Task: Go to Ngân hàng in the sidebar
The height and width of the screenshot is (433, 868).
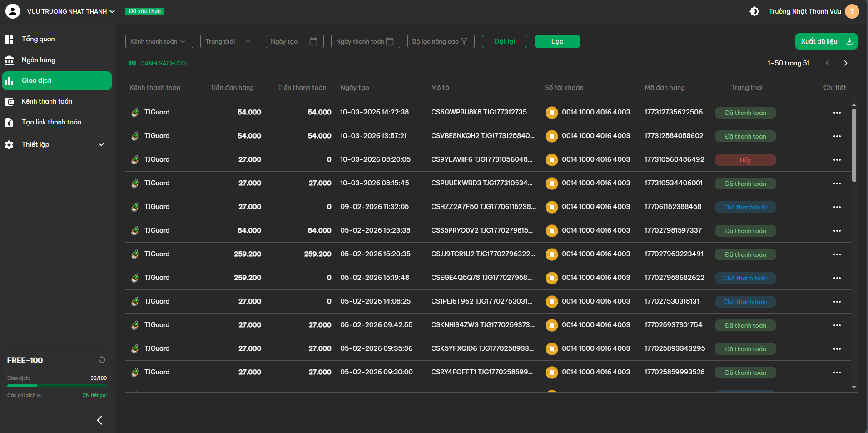Action: click(x=39, y=60)
